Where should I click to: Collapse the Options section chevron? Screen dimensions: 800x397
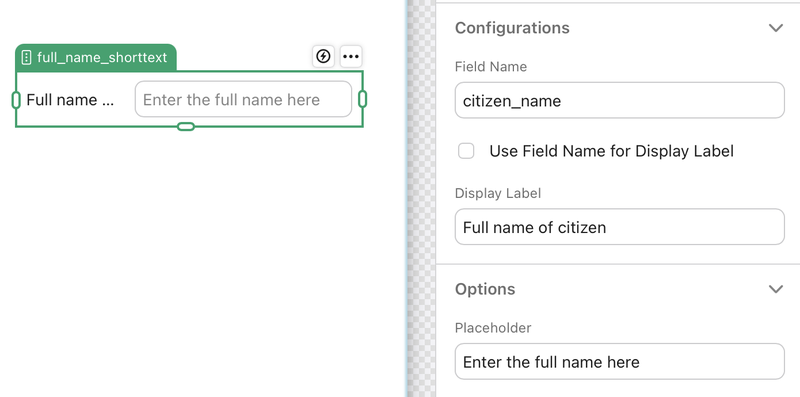coord(776,289)
